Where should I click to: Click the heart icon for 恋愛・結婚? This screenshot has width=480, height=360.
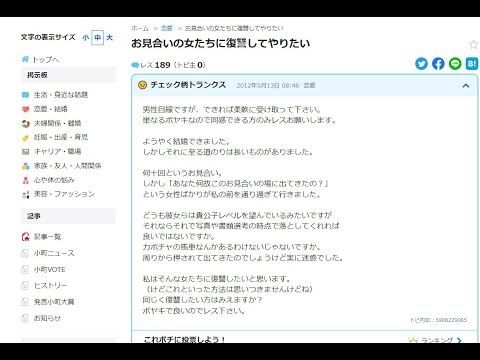click(x=25, y=109)
